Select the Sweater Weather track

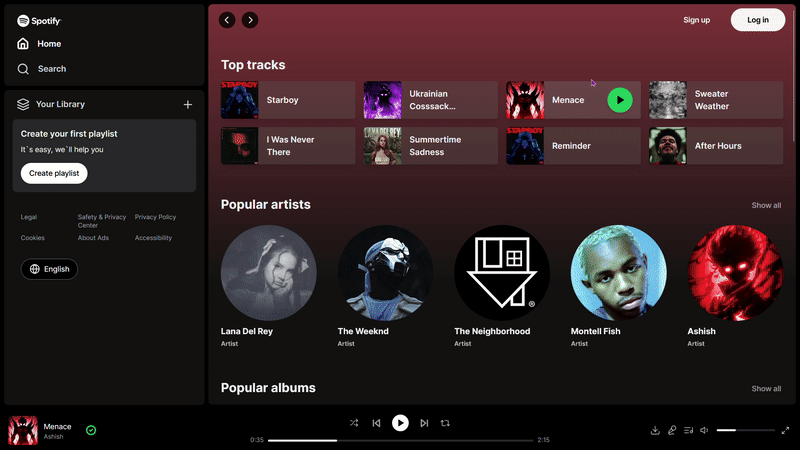pos(716,100)
